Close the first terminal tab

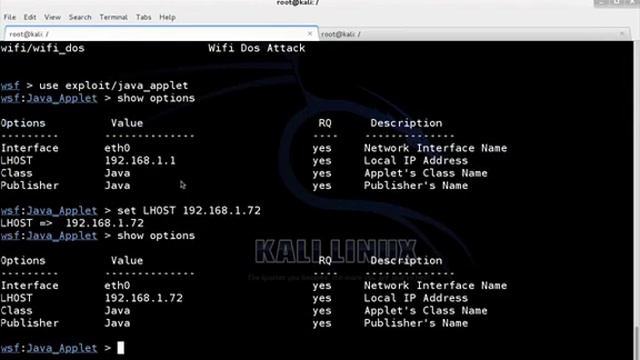click(x=310, y=34)
